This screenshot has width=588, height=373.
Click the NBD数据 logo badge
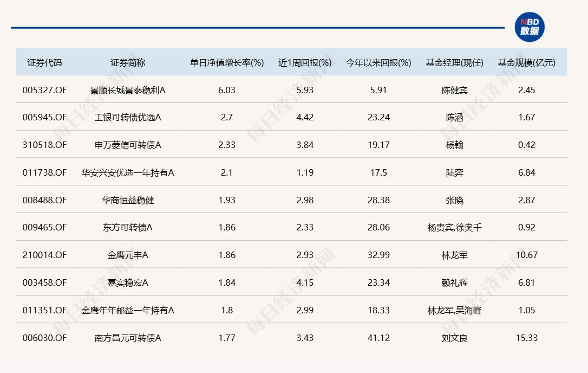tap(530, 27)
